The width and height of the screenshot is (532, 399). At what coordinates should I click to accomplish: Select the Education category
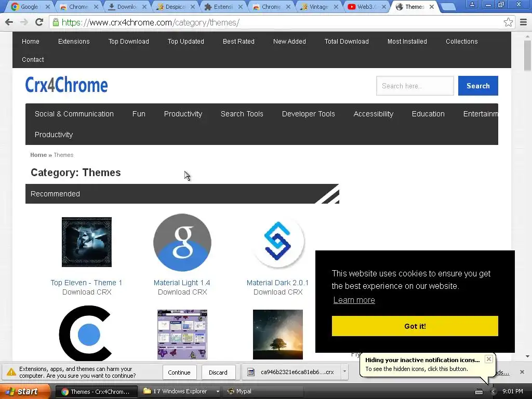tap(428, 114)
